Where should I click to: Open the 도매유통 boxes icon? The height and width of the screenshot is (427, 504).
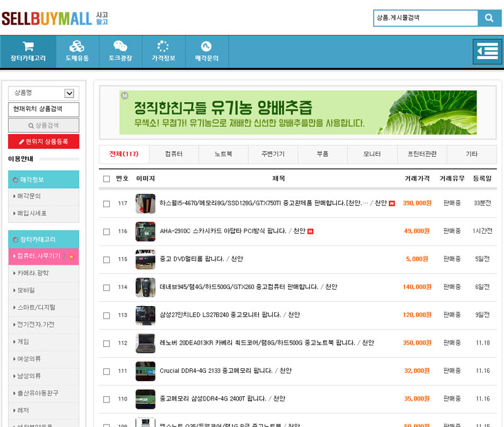point(77,47)
